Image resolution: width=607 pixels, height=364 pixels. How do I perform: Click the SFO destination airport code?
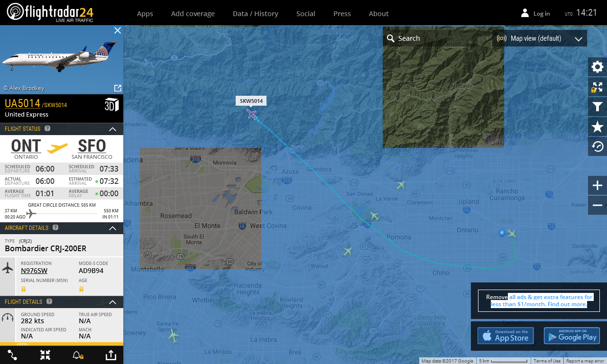92,146
